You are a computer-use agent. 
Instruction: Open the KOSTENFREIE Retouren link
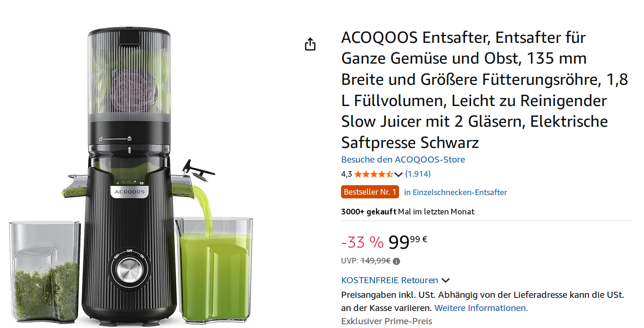pos(390,280)
